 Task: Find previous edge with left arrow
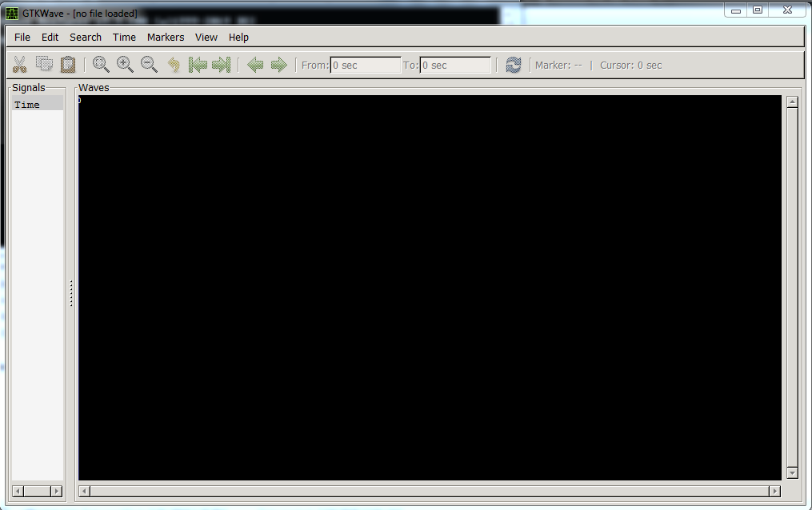pyautogui.click(x=255, y=65)
